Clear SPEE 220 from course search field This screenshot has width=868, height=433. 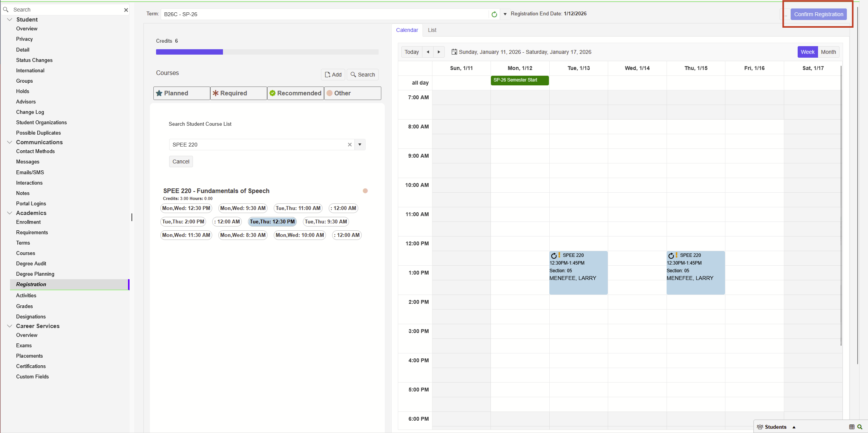pos(349,145)
